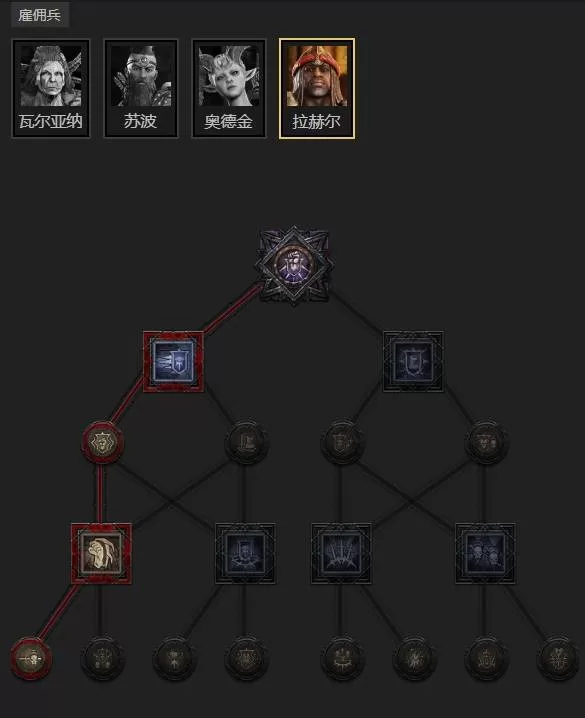This screenshot has width=585, height=718.
Task: Select the 苏波 mercenary portrait
Action: (141, 88)
